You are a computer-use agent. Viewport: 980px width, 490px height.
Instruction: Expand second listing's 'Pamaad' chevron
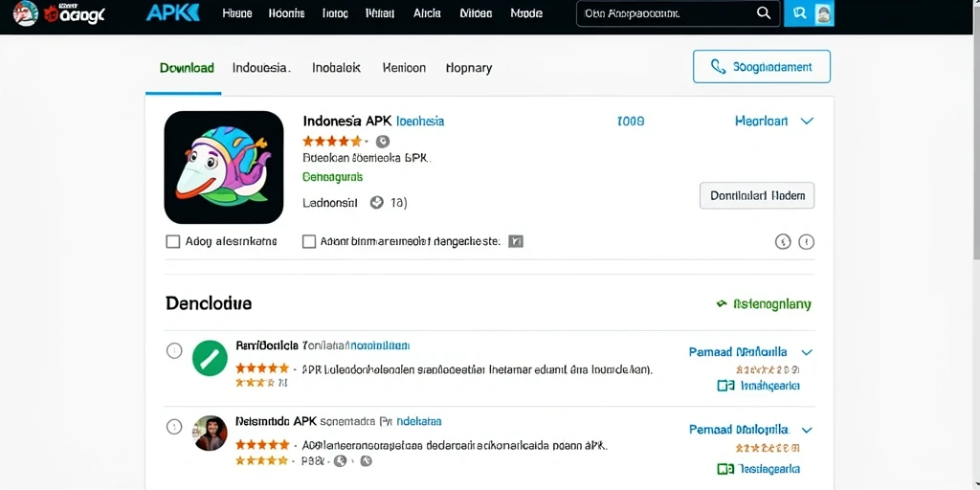coord(806,430)
